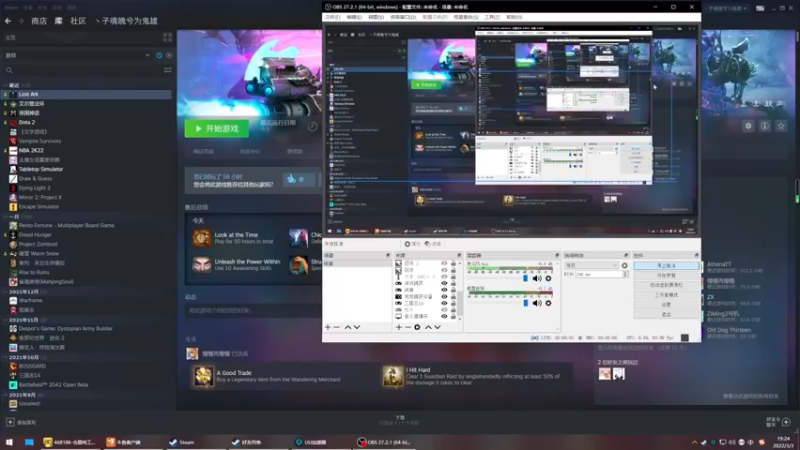Adjust desktop audio volume slider

pos(526,303)
